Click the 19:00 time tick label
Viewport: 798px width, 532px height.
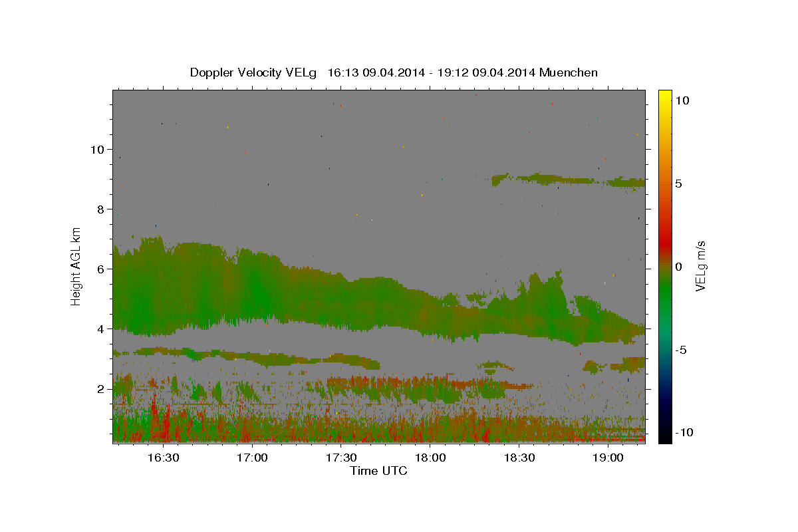pyautogui.click(x=608, y=458)
